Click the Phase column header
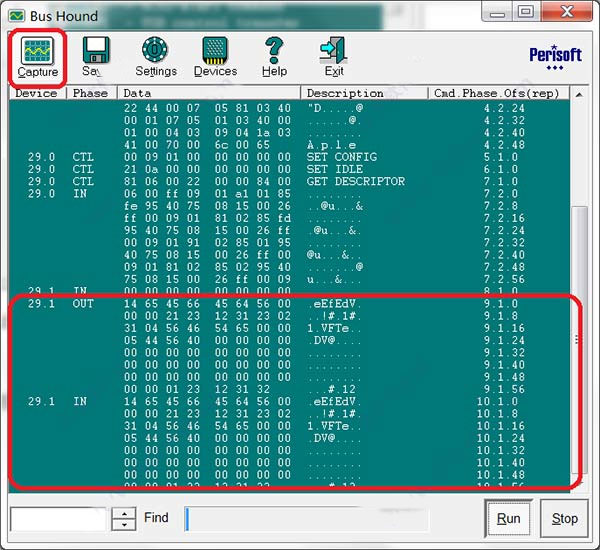Viewport: 600px width, 550px height. [x=91, y=93]
